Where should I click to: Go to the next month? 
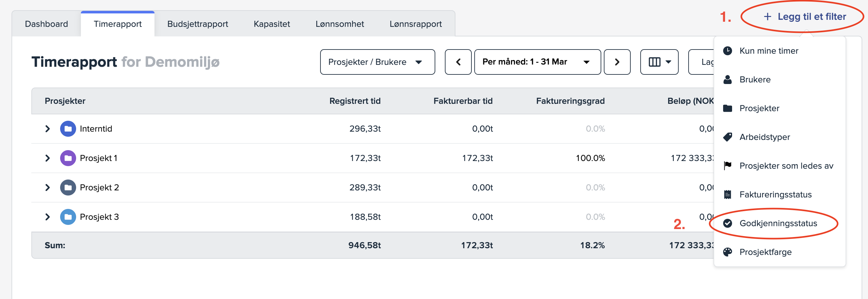click(617, 62)
